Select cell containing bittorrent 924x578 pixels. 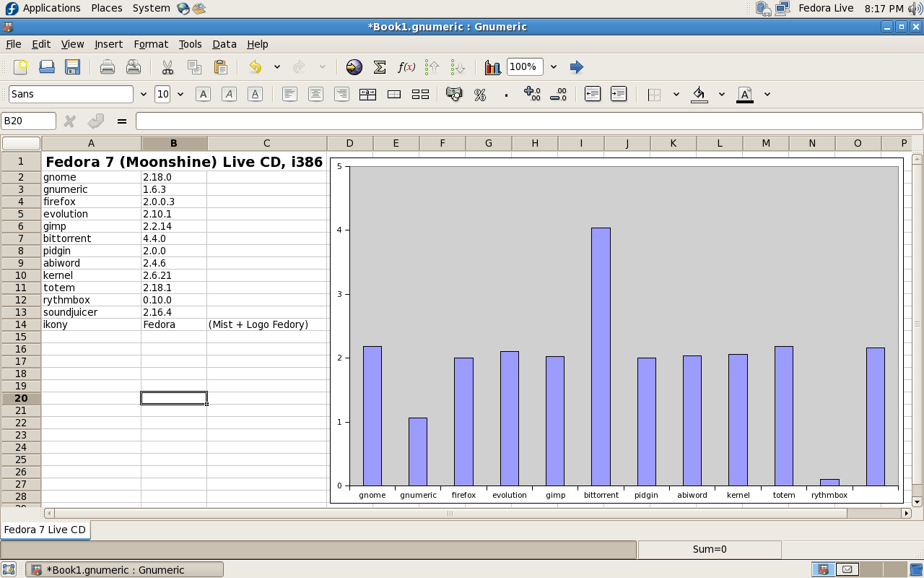point(91,238)
